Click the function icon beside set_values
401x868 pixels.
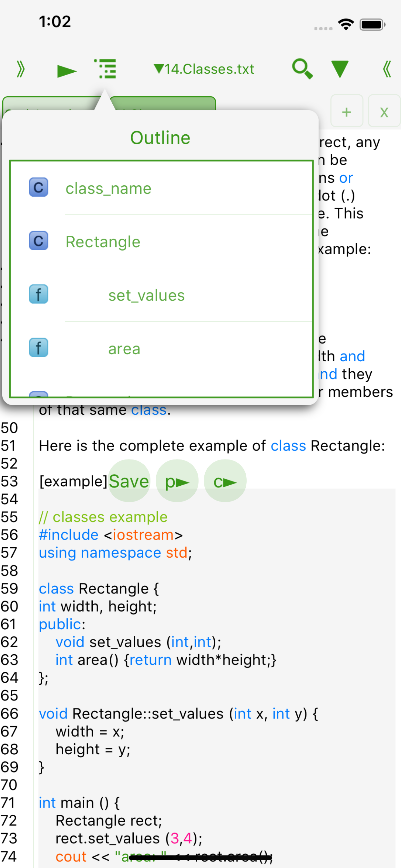coord(38,294)
